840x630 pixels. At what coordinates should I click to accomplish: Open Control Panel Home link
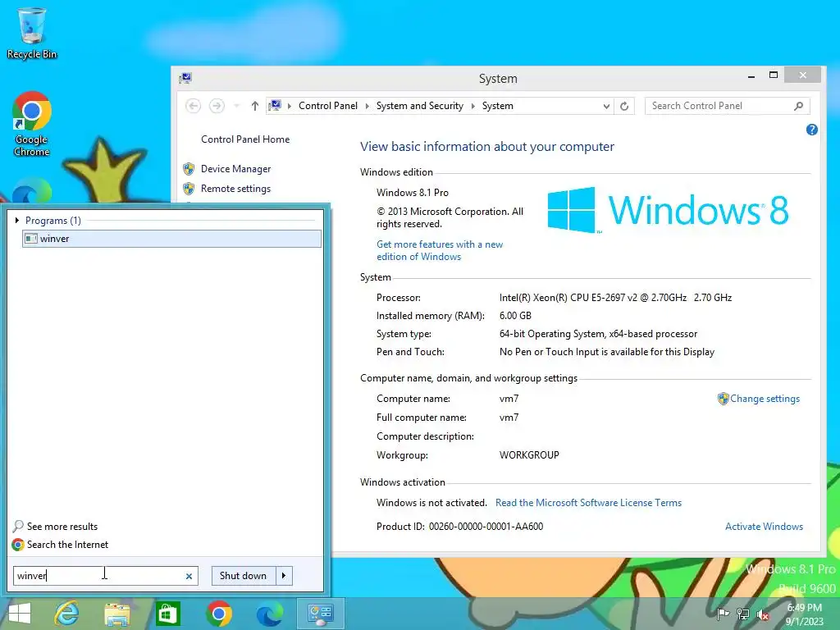[244, 139]
